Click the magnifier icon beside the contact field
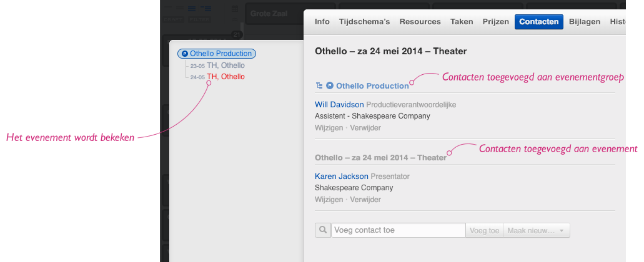Image resolution: width=644 pixels, height=262 pixels. [x=323, y=230]
